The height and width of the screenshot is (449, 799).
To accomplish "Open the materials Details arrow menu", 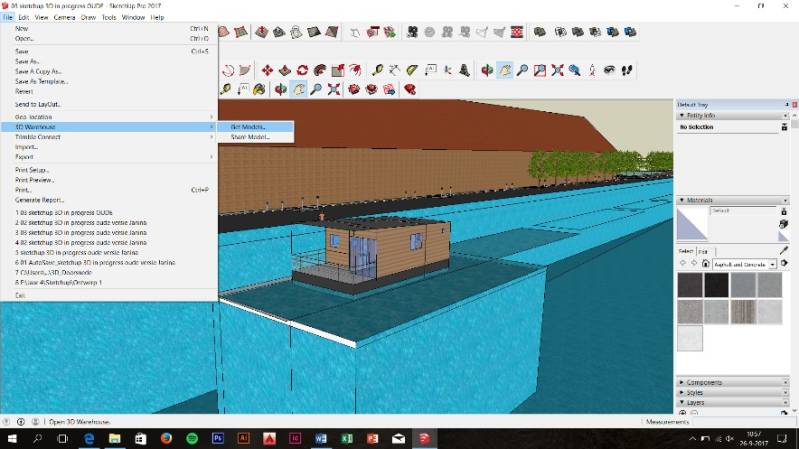I will pos(785,264).
